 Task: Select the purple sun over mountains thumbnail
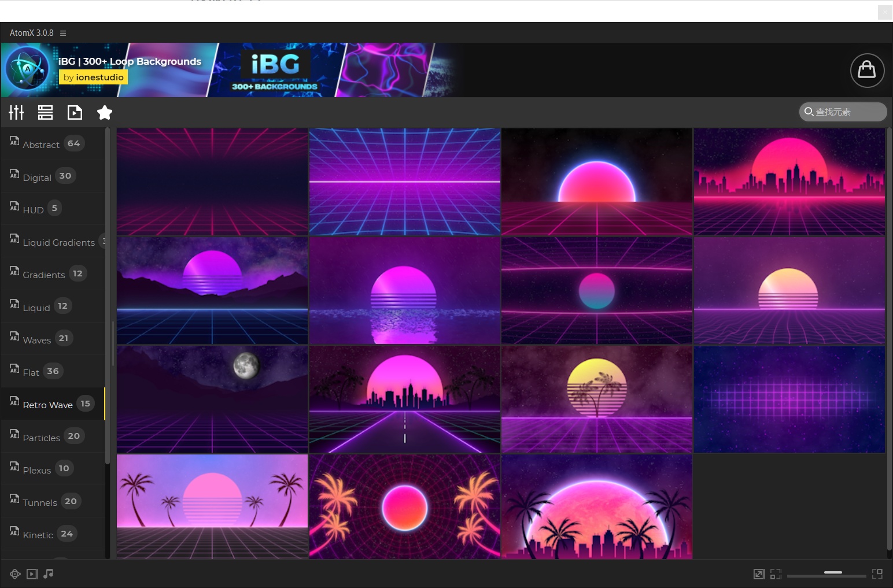212,290
